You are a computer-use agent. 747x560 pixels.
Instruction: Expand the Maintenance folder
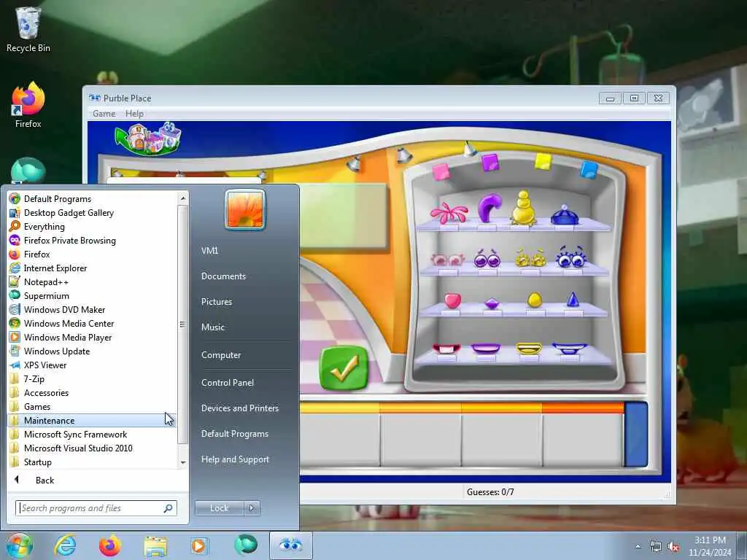coord(93,420)
